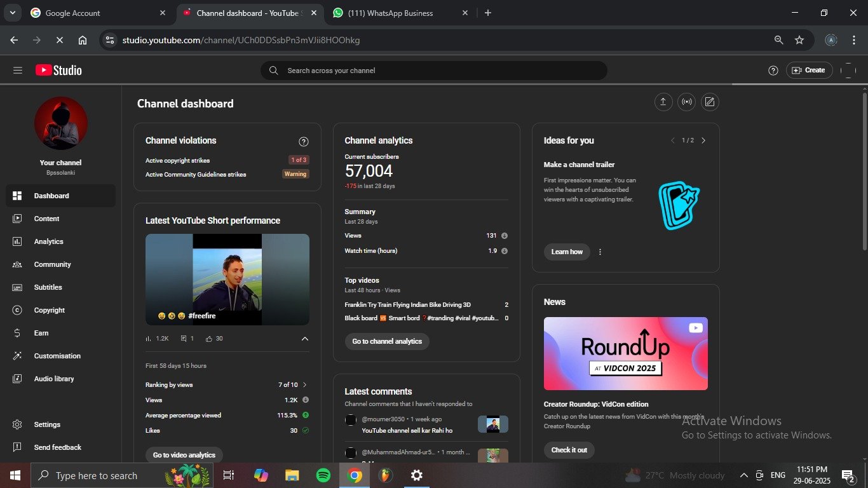Open the Channel violations help icon
The width and height of the screenshot is (868, 488).
point(304,142)
